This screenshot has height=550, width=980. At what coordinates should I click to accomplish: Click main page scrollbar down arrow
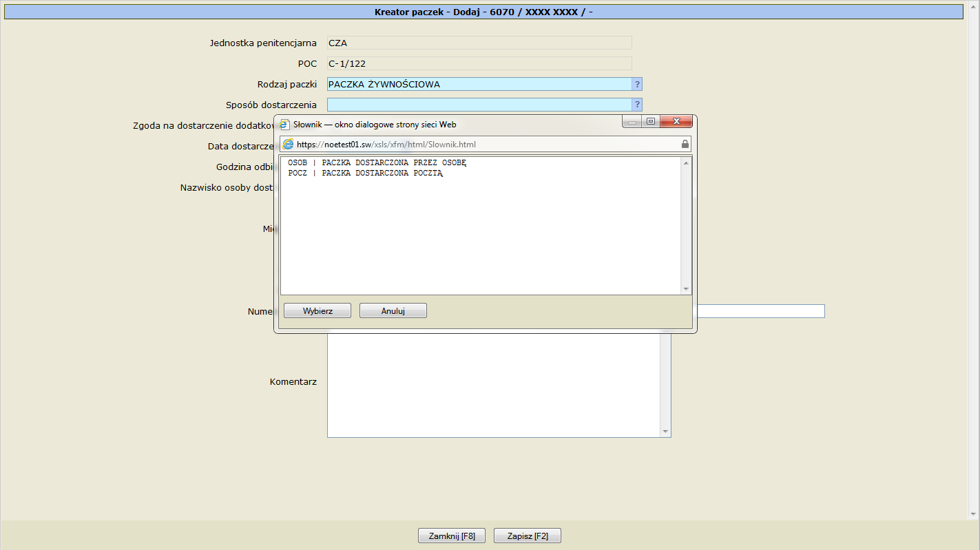[974, 514]
